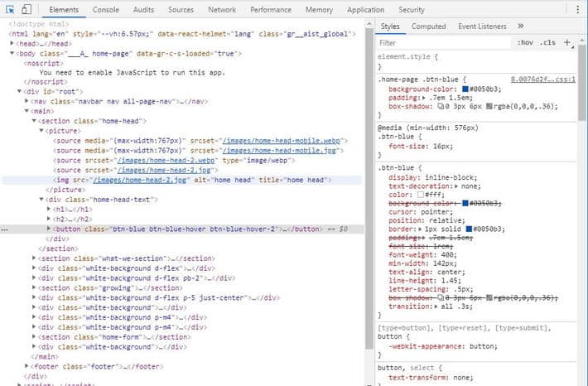Open home-head-2.jpg link in source tag
The height and width of the screenshot is (386, 588).
pos(165,170)
